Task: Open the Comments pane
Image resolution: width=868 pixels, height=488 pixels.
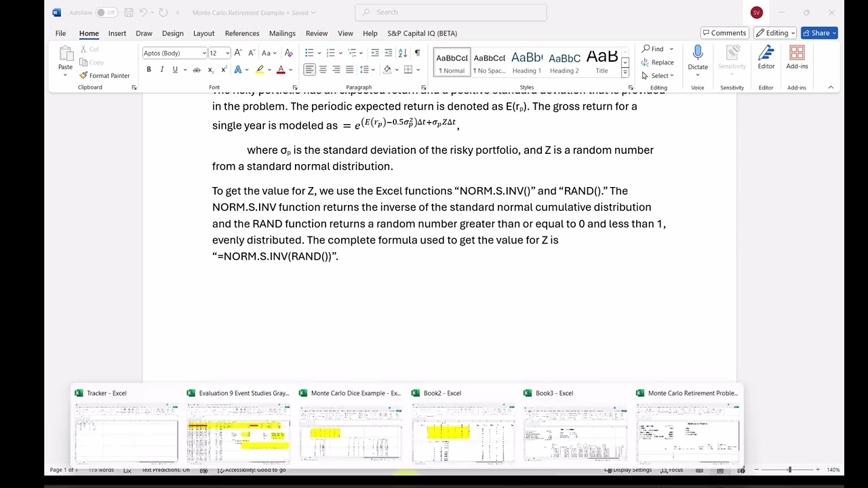Action: point(724,33)
